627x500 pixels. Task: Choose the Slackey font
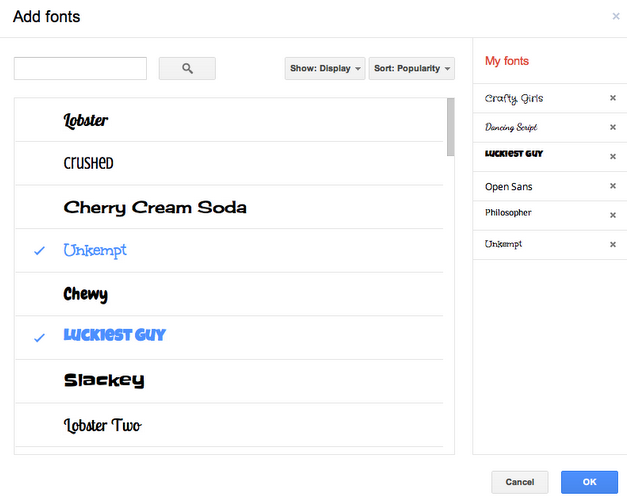pyautogui.click(x=104, y=380)
